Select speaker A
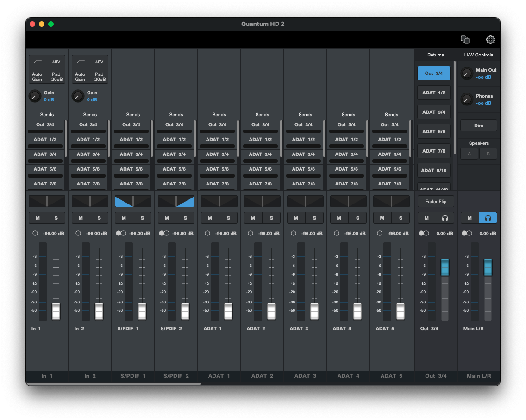 point(470,154)
